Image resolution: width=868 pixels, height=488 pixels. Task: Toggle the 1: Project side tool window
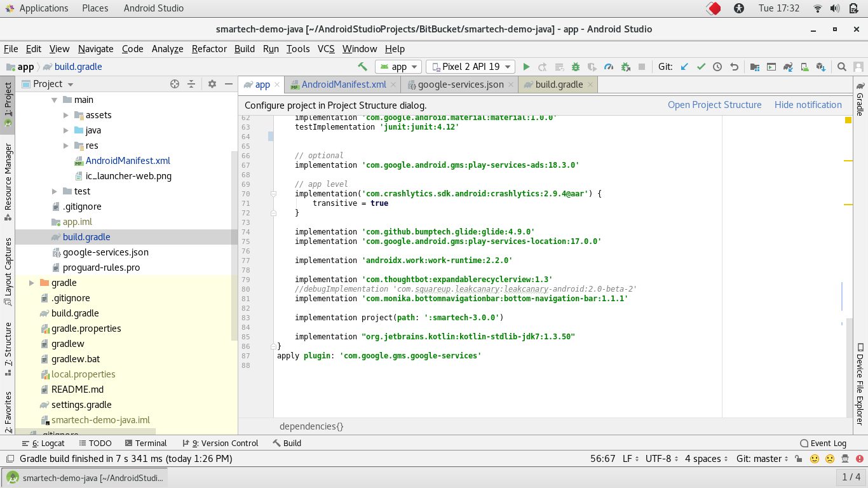tap(8, 104)
